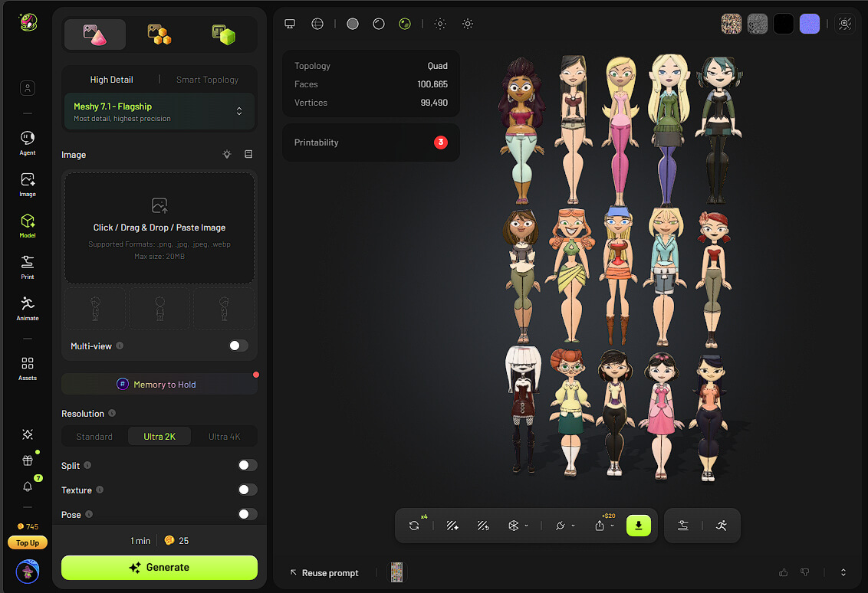The image size is (868, 593).
Task: Click the retry x4 regenerate icon
Action: coord(414,526)
